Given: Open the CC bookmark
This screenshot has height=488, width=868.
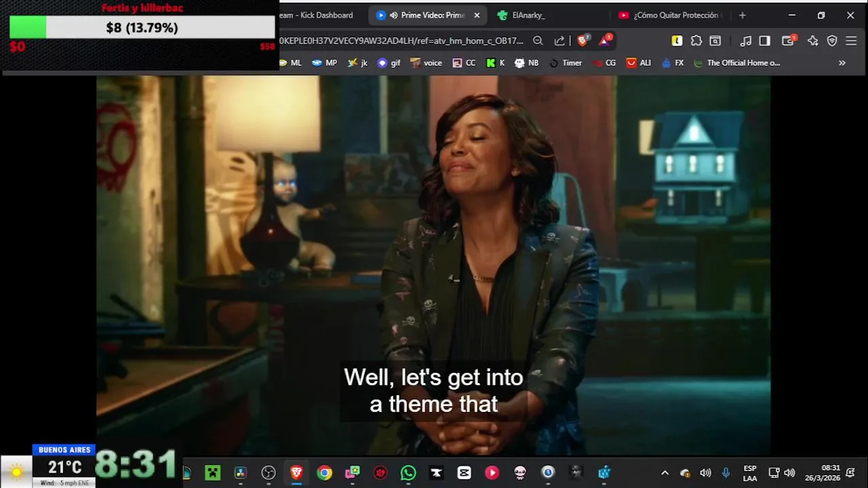Looking at the screenshot, I should 464,63.
